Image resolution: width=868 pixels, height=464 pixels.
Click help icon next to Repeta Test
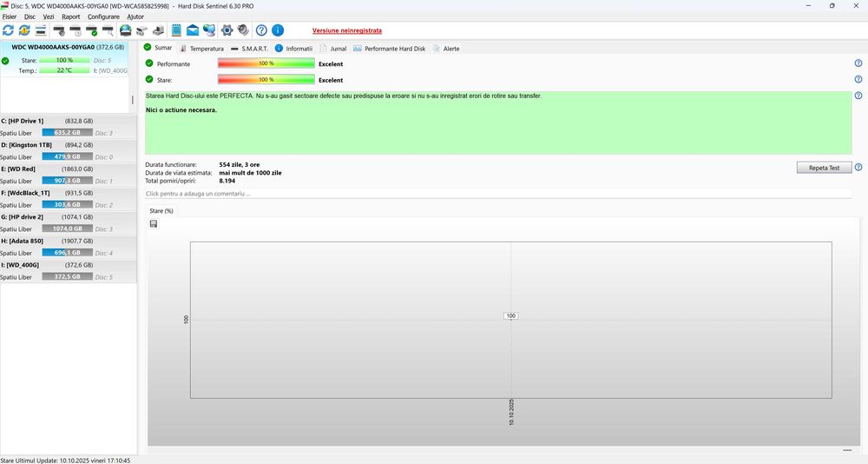point(858,167)
